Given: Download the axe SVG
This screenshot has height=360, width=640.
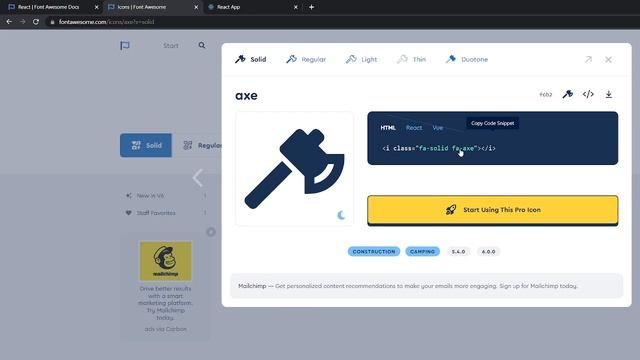Looking at the screenshot, I should 609,94.
